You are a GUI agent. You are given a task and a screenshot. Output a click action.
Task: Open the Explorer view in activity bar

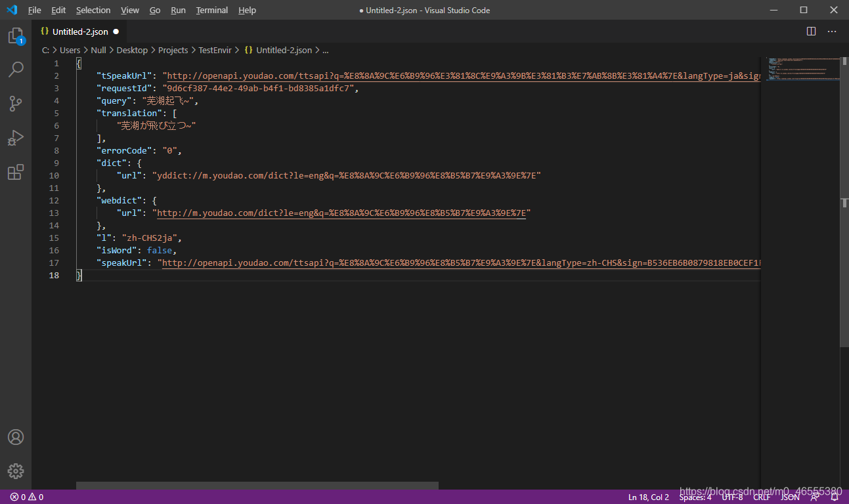click(x=16, y=35)
